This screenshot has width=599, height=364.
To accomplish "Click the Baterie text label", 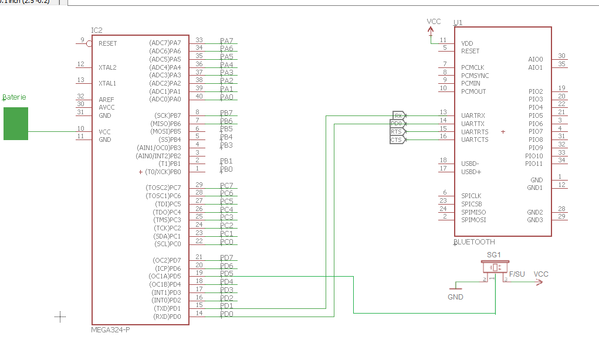I will click(14, 97).
